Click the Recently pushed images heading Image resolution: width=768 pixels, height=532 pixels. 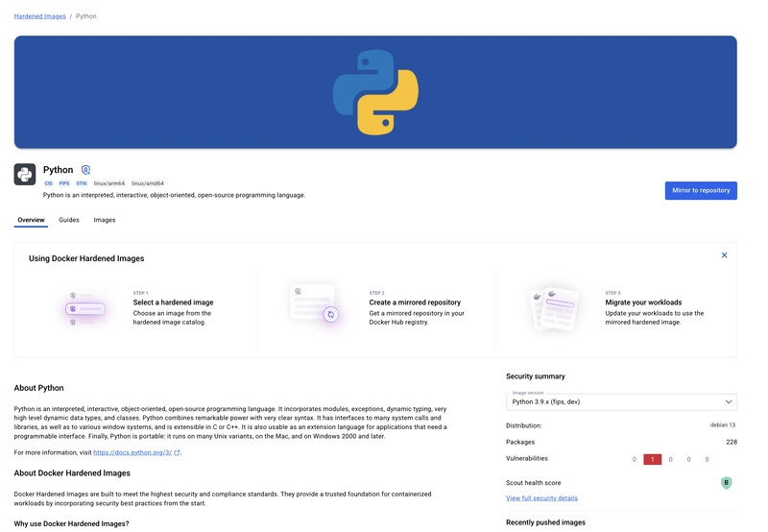[x=545, y=522]
